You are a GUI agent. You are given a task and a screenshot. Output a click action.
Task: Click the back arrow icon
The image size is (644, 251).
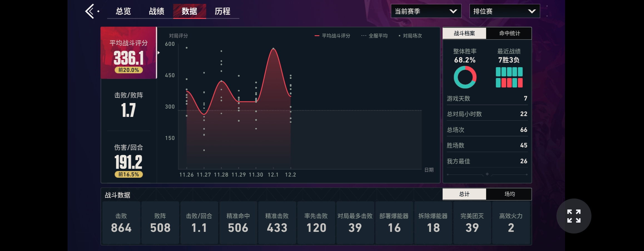pyautogui.click(x=90, y=11)
